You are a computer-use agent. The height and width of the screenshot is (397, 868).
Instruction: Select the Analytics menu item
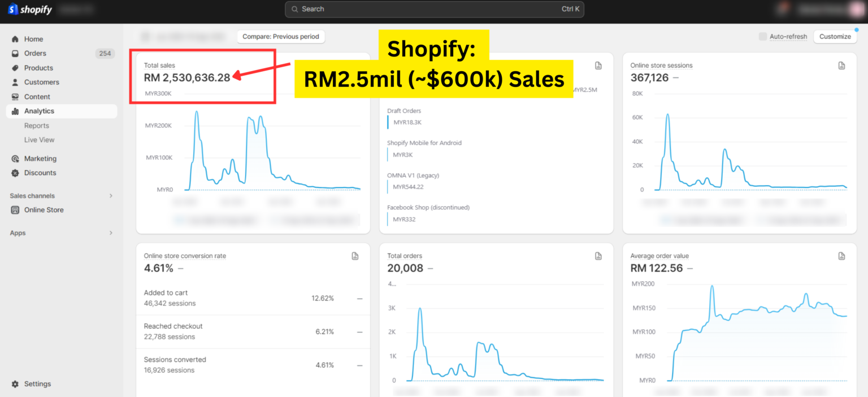tap(39, 111)
